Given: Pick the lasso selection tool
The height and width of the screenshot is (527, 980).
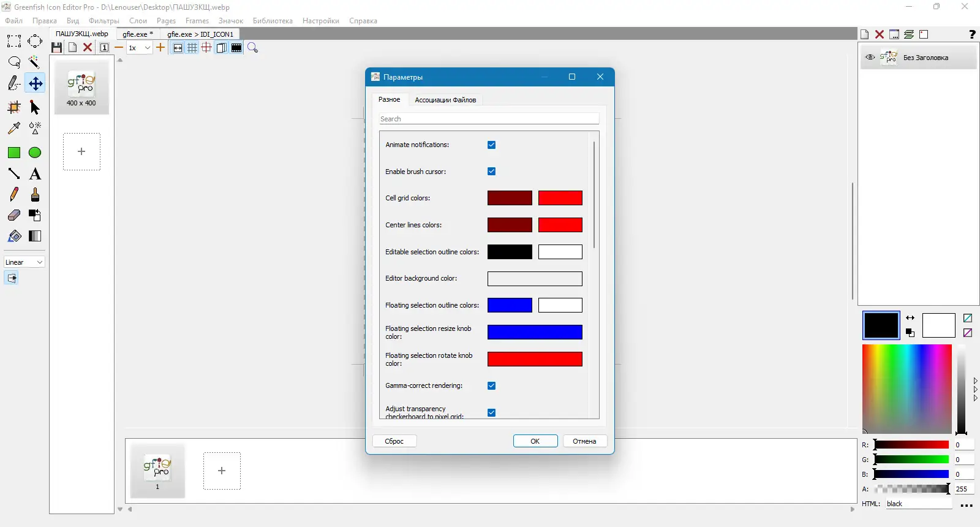Looking at the screenshot, I should click(x=14, y=63).
